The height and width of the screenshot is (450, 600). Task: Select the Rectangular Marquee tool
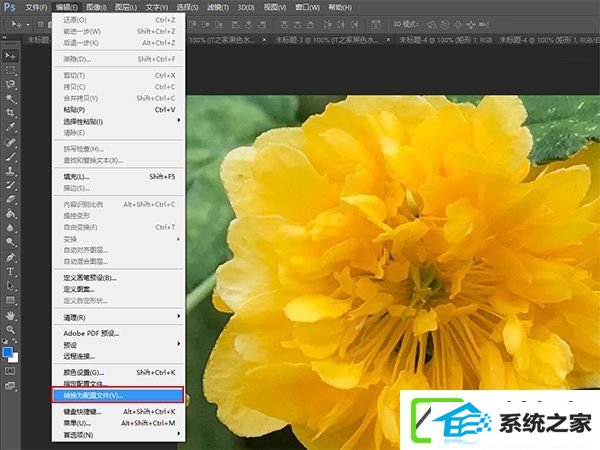(x=10, y=70)
